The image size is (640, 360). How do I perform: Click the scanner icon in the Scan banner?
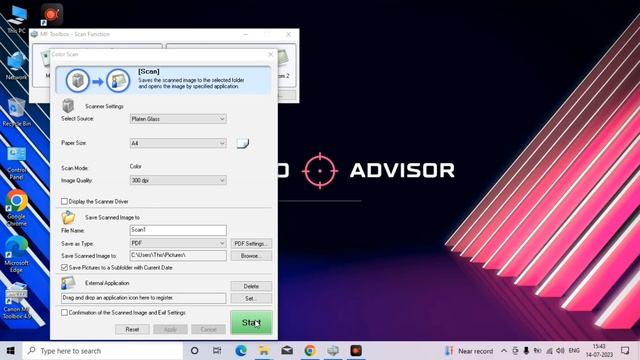pos(78,80)
